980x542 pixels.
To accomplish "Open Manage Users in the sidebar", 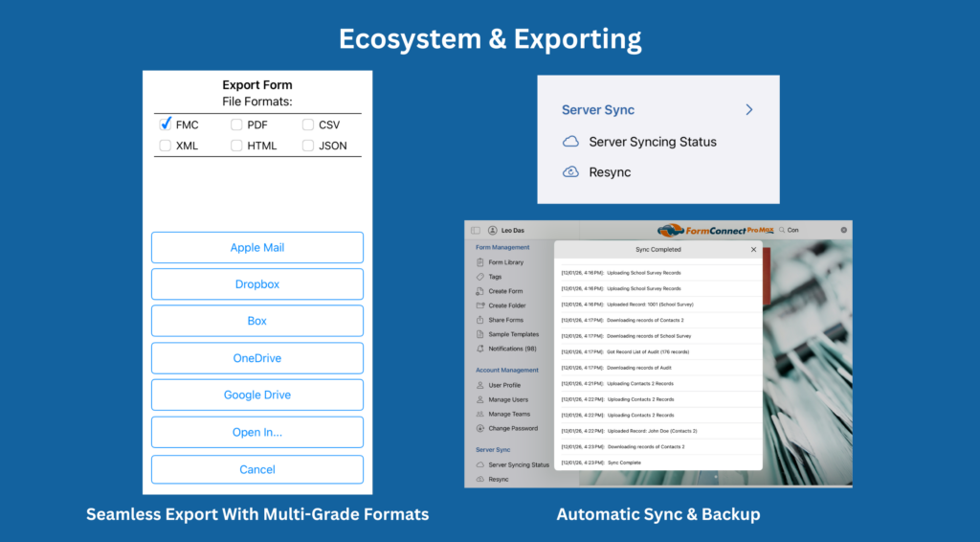I will (507, 399).
